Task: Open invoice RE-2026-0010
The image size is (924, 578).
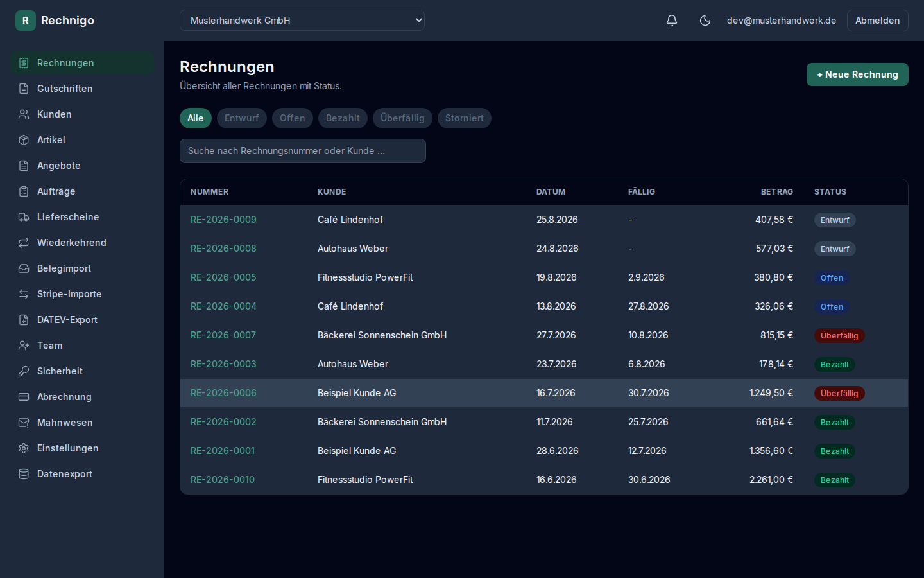Action: [x=223, y=480]
